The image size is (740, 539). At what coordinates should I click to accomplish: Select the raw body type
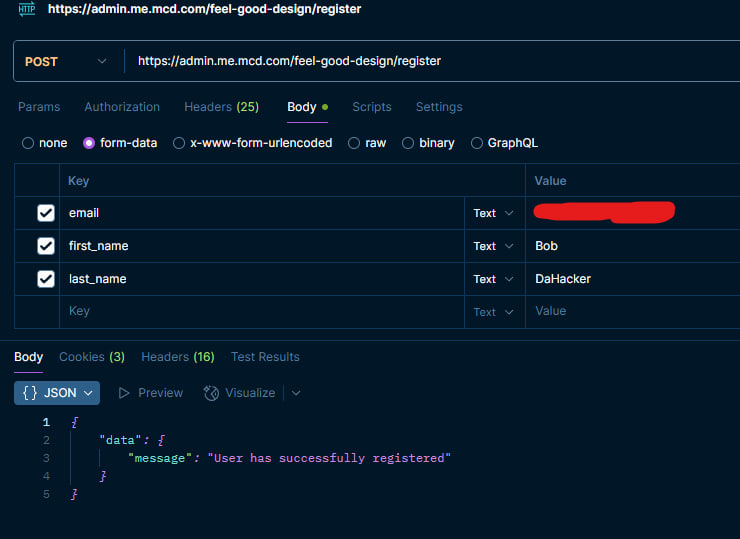(x=355, y=143)
